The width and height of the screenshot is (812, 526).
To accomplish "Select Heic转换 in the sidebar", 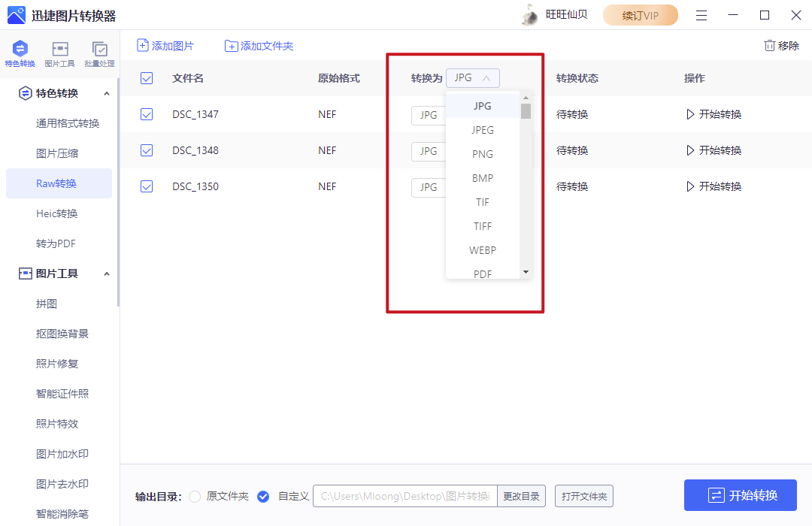I will click(59, 213).
